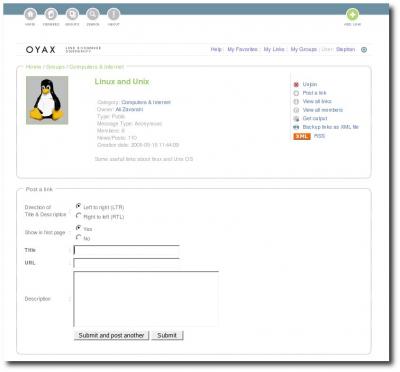Click the icon beside Post a link
Screen dimensions: 400x372
[x=296, y=93]
